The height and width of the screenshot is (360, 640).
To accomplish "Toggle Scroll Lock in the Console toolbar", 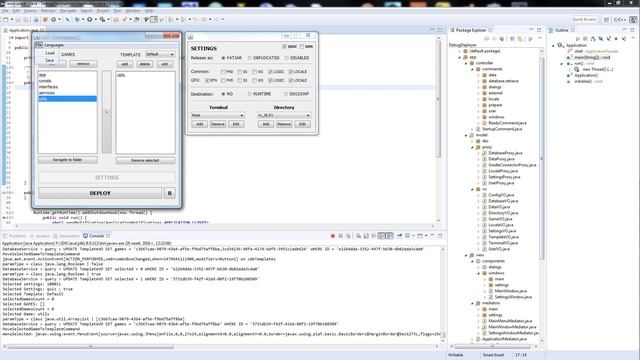I will point(366,236).
